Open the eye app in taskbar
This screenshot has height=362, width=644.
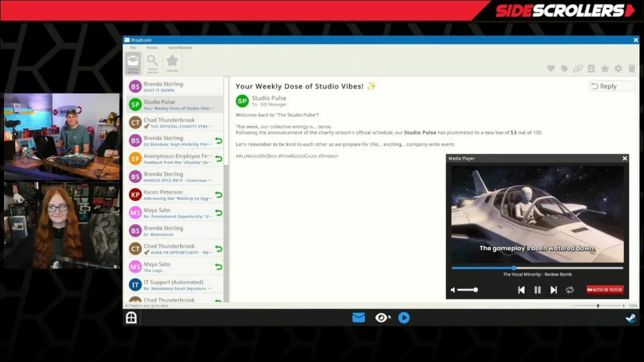coord(381,317)
